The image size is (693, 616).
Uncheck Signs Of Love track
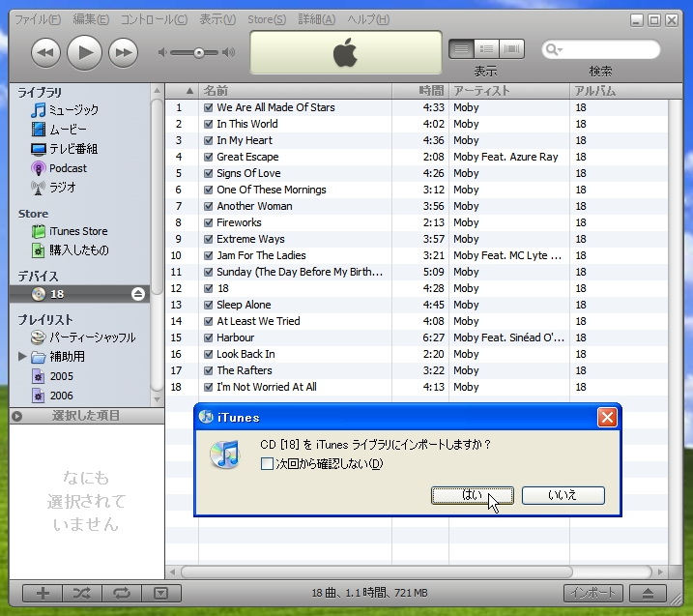point(209,173)
